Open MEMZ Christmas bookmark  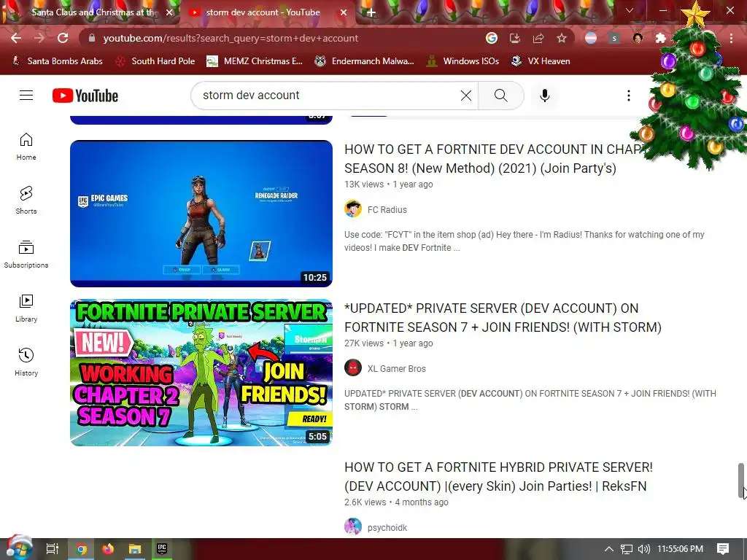255,61
